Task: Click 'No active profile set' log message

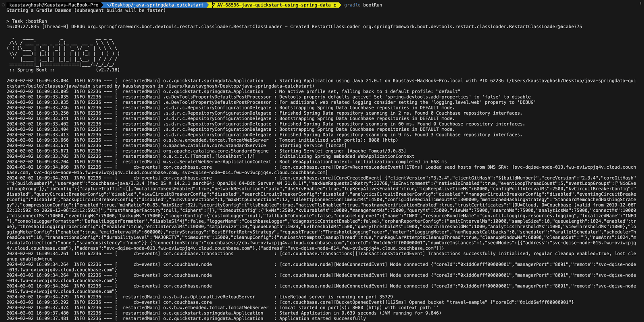Action: click(369, 92)
